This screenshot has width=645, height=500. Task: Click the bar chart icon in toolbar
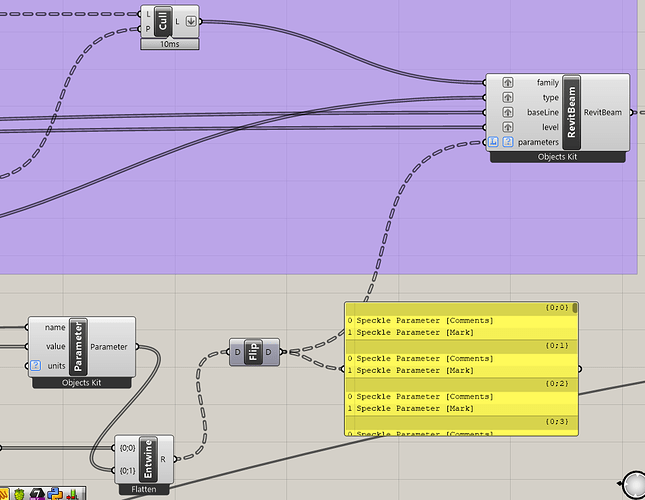tap(73, 494)
